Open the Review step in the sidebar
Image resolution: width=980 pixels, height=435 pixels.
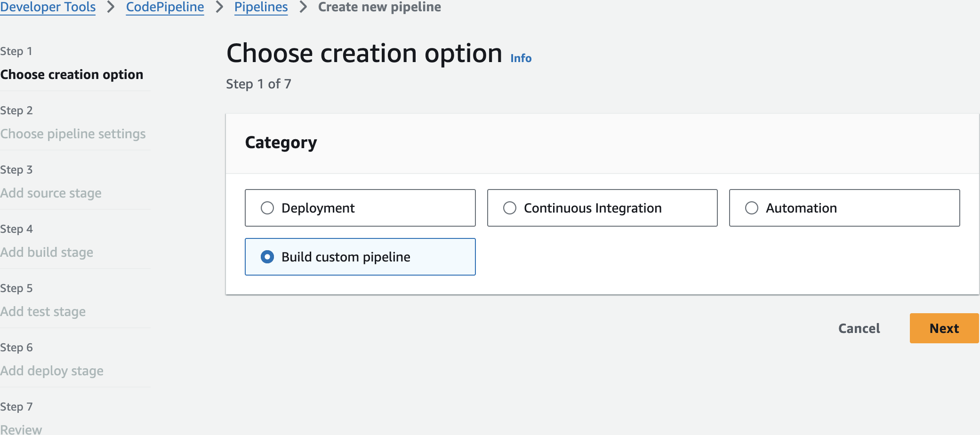click(x=21, y=429)
